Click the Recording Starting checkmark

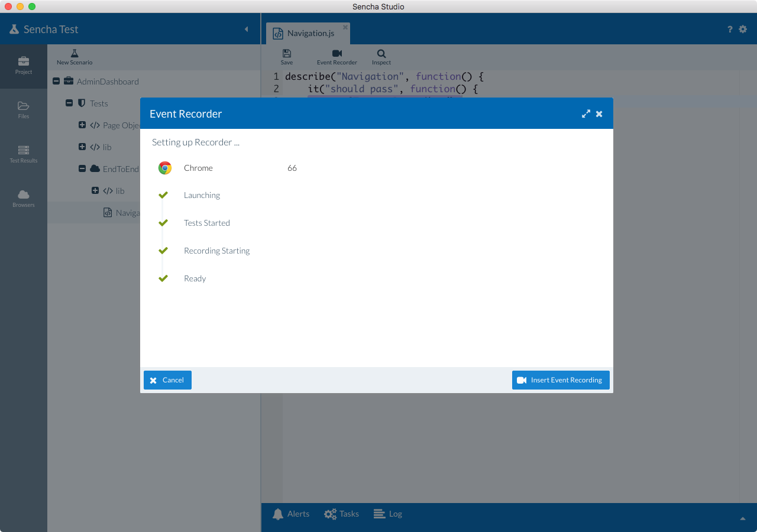click(163, 251)
